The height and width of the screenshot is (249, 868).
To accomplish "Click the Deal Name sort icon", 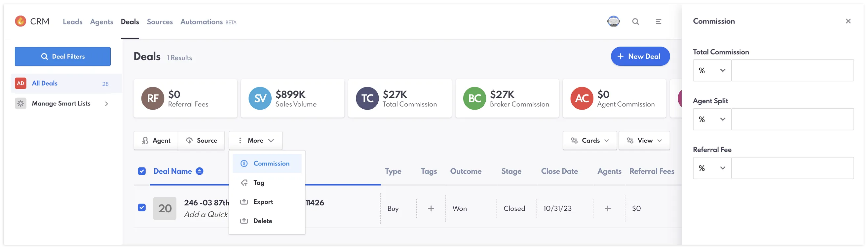I will pos(200,171).
